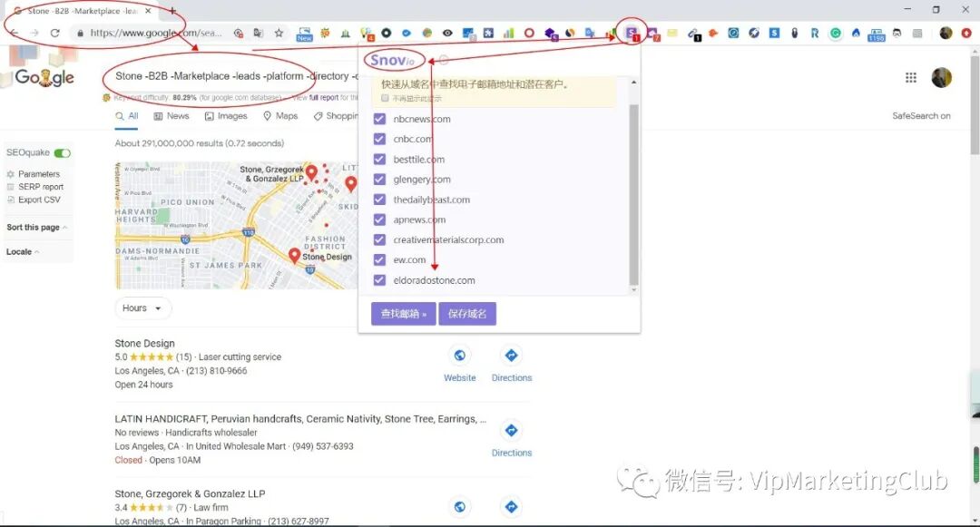This screenshot has width=980, height=527.
Task: Open the eye extension icon
Action: click(447, 33)
